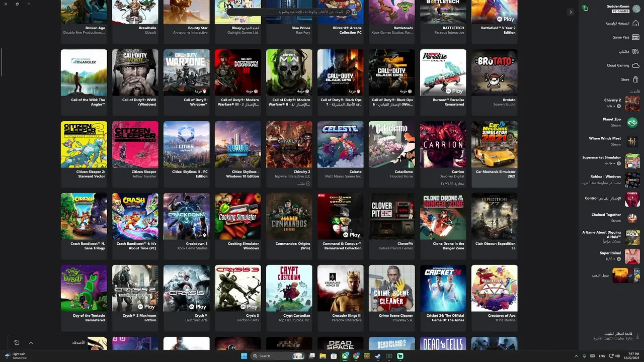
Task: Click the taskbar Search box
Action: [x=277, y=356]
